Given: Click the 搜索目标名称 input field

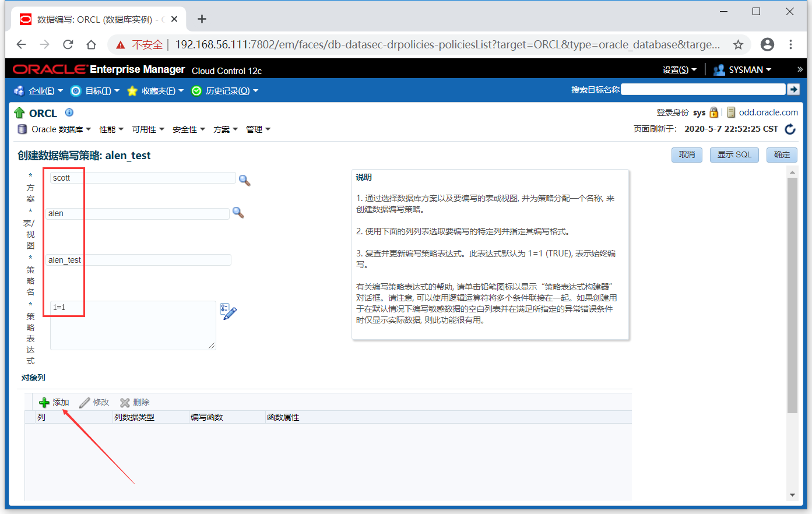Looking at the screenshot, I should tap(703, 89).
